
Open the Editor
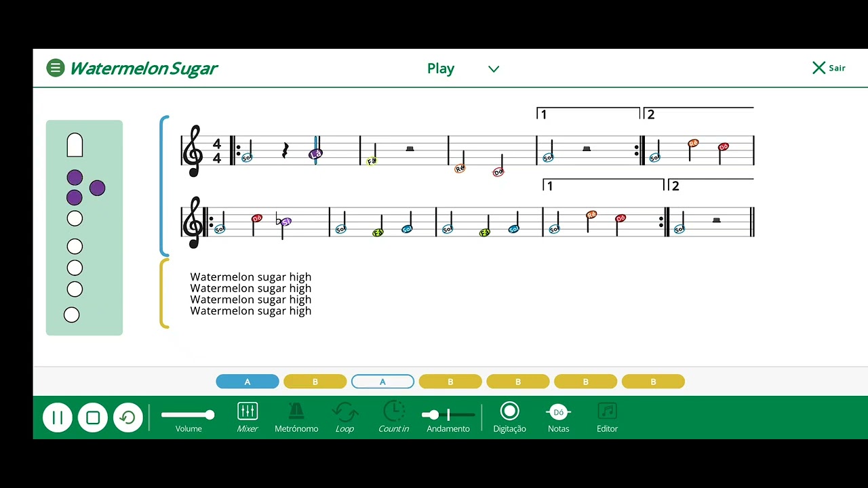[607, 417]
